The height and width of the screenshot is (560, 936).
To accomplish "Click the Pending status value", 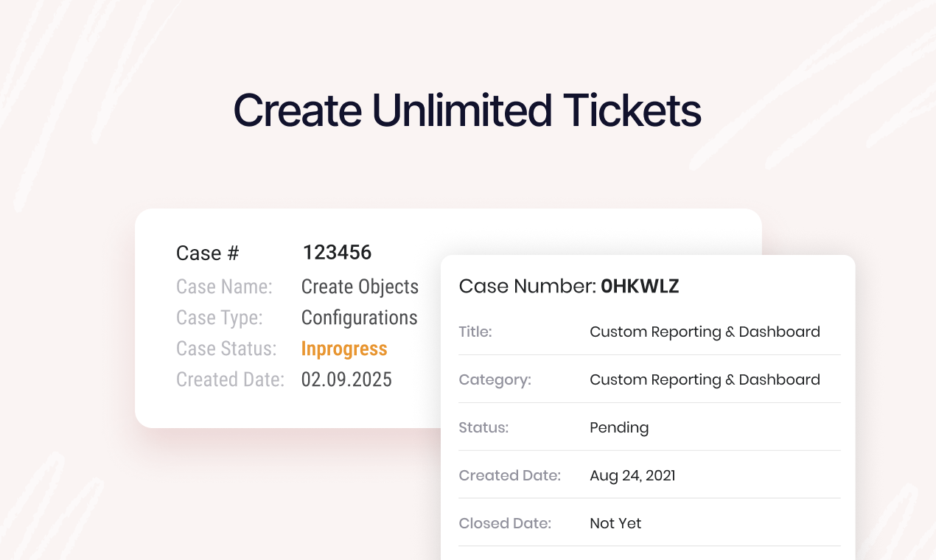I will click(x=619, y=427).
